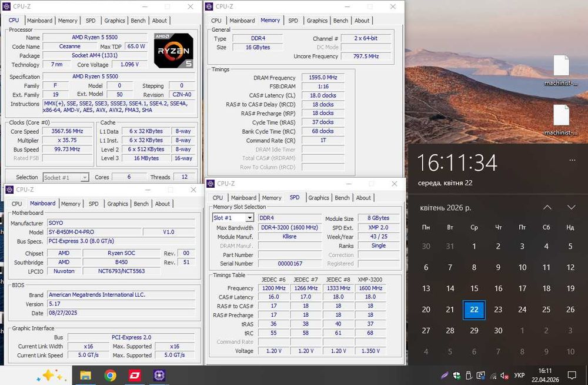Click the motherboard model SY-B450M-D4-PRO
588x385 pixels.
(x=94, y=232)
